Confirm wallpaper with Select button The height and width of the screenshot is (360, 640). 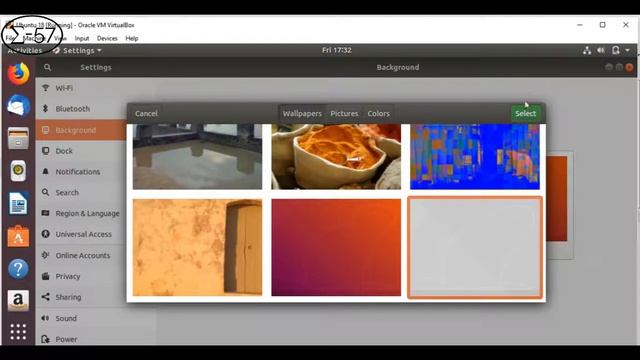pyautogui.click(x=525, y=113)
